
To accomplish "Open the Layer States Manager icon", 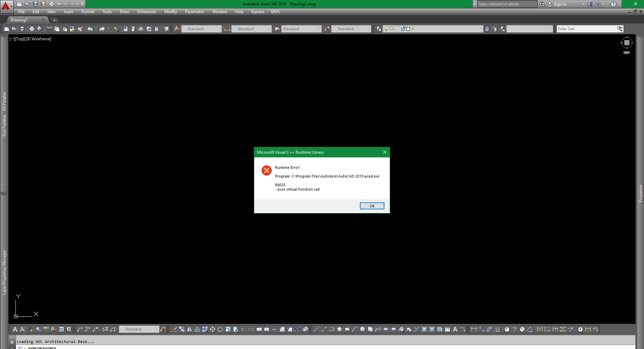I will pos(502,29).
